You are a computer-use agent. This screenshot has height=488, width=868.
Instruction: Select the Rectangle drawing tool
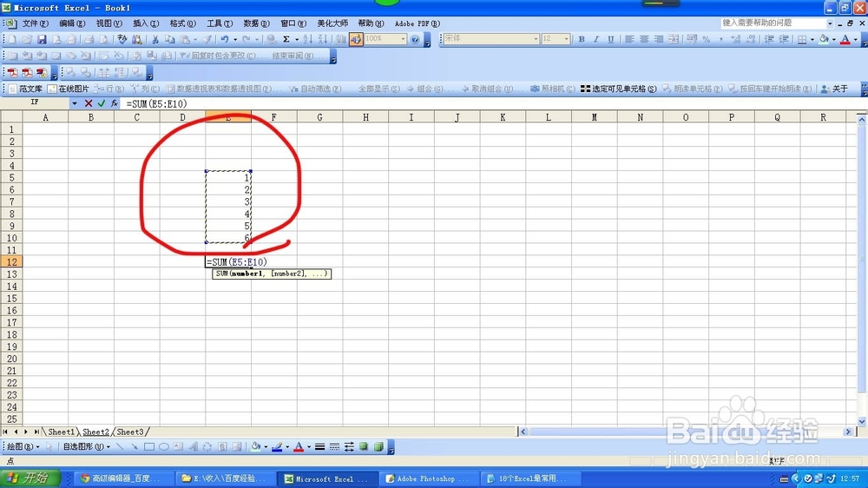click(x=149, y=446)
